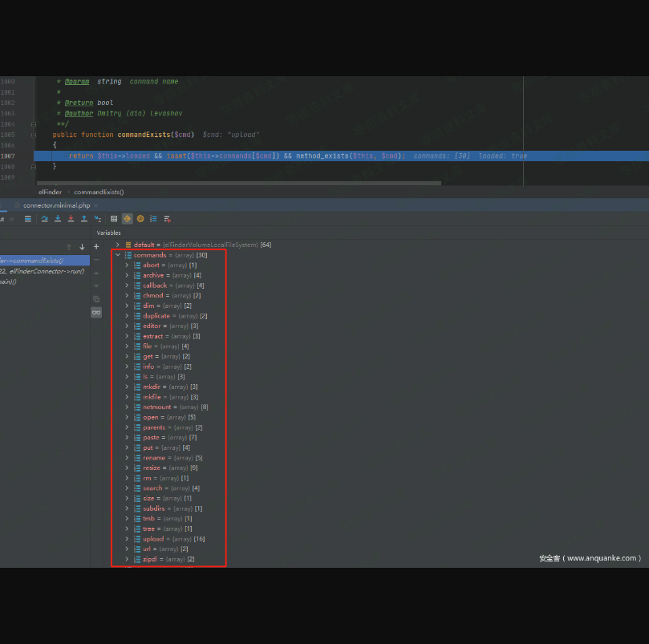649x644 pixels.
Task: Click commandExists() breadcrumb item
Action: coord(99,192)
